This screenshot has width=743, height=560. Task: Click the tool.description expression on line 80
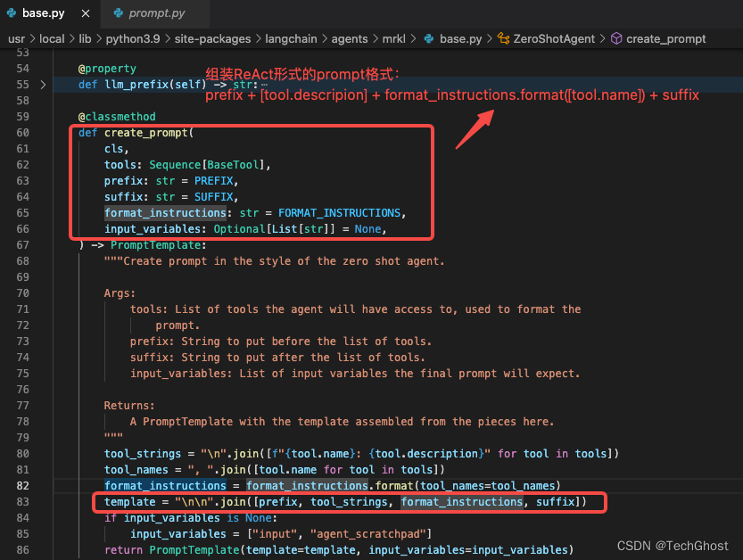(x=426, y=454)
